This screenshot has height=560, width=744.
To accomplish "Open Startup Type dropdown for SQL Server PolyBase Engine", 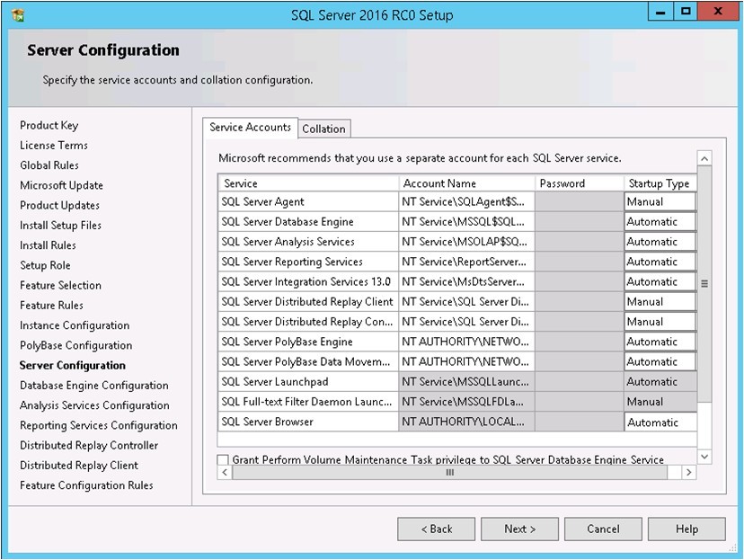I will pyautogui.click(x=660, y=342).
